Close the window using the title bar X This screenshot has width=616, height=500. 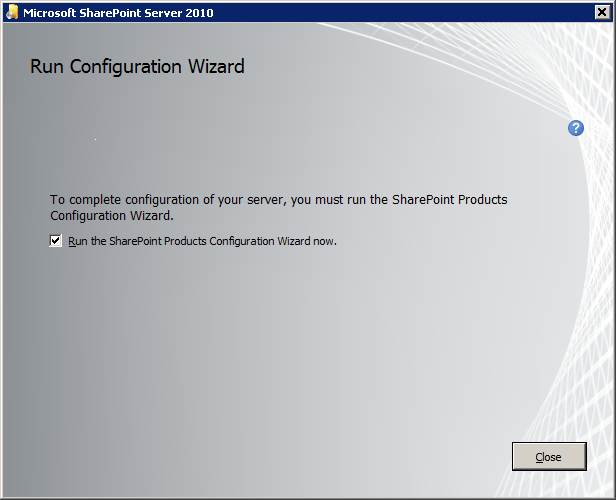pyautogui.click(x=601, y=12)
